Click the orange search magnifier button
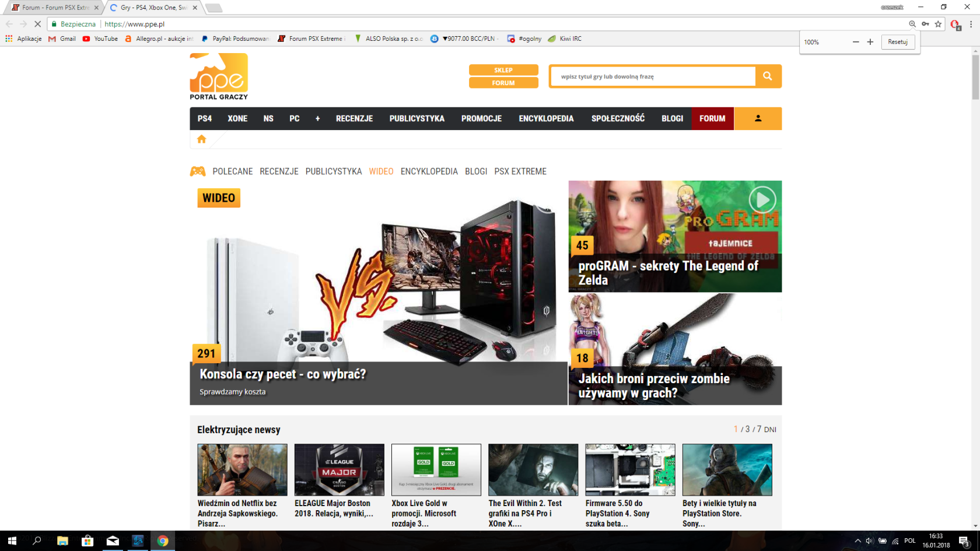Image resolution: width=980 pixels, height=551 pixels. coord(768,76)
